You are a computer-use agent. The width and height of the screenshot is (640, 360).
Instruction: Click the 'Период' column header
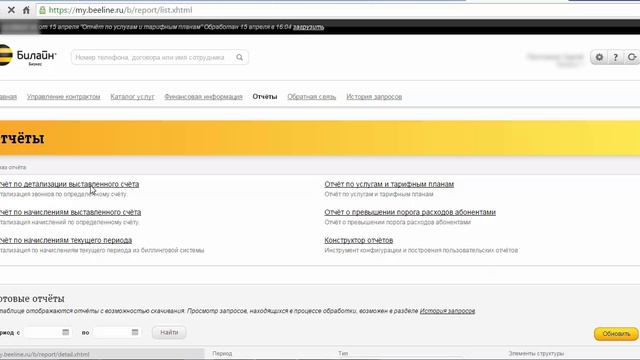click(222, 353)
